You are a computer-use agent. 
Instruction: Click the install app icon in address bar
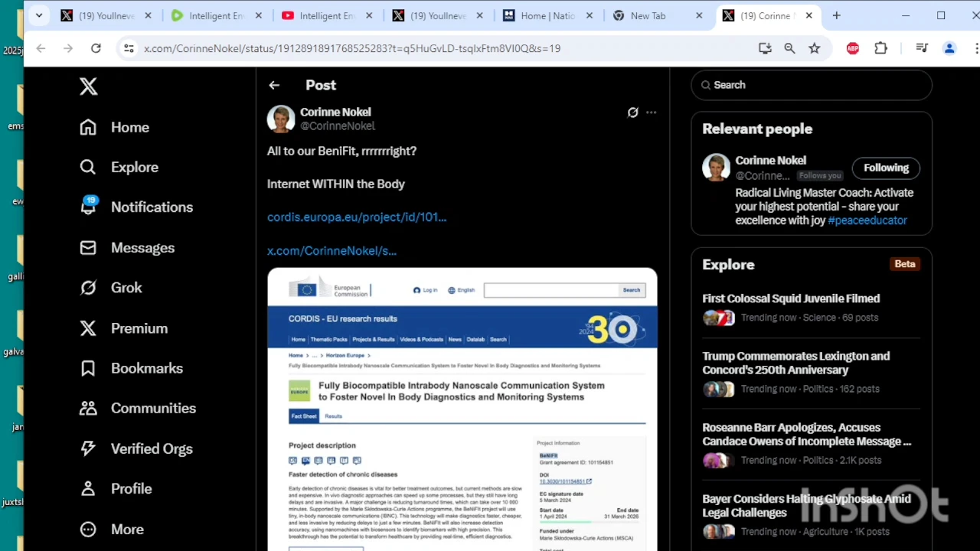(765, 48)
